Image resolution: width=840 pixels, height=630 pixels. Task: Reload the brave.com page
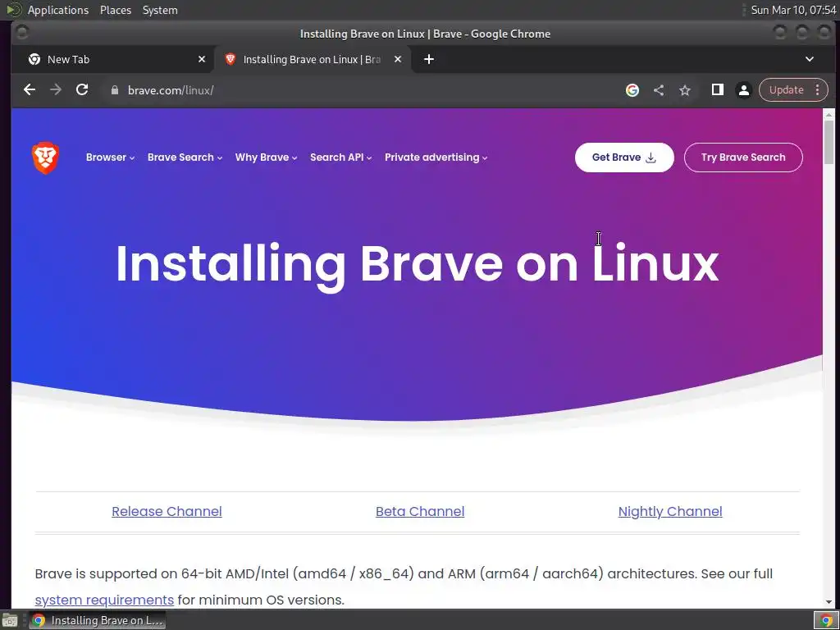(x=82, y=90)
